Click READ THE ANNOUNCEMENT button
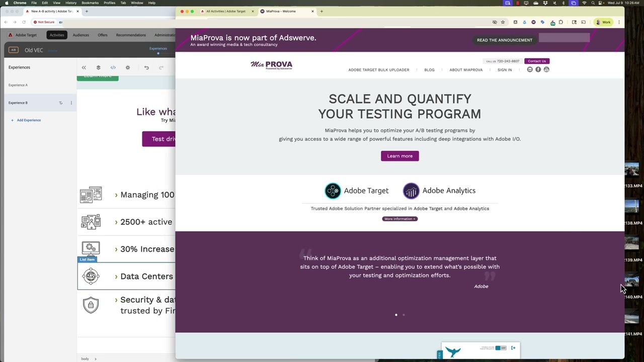The width and height of the screenshot is (644, 362). (x=505, y=40)
